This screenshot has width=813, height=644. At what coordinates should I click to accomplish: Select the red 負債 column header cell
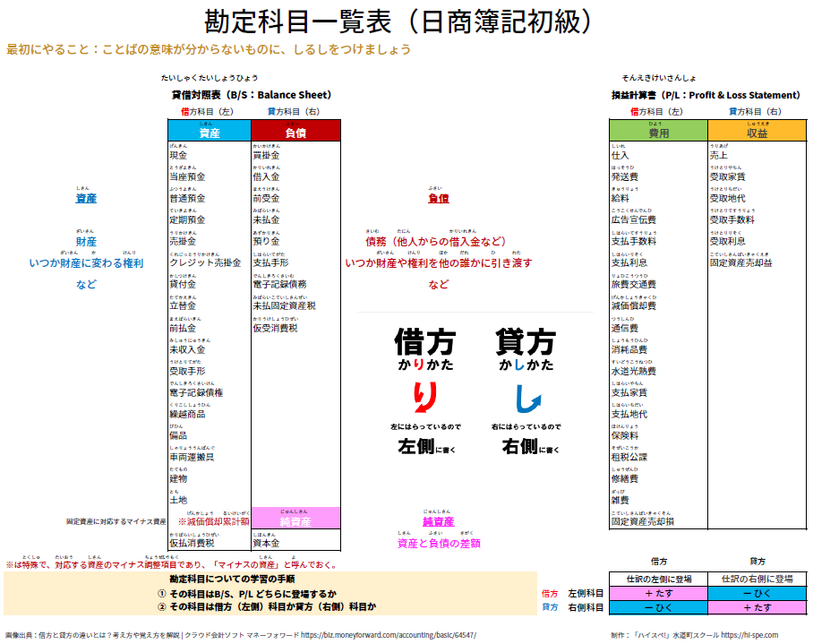point(295,133)
